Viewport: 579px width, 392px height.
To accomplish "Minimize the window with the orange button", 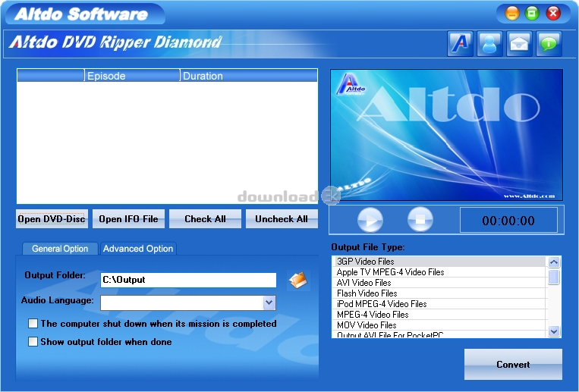I will coord(511,14).
